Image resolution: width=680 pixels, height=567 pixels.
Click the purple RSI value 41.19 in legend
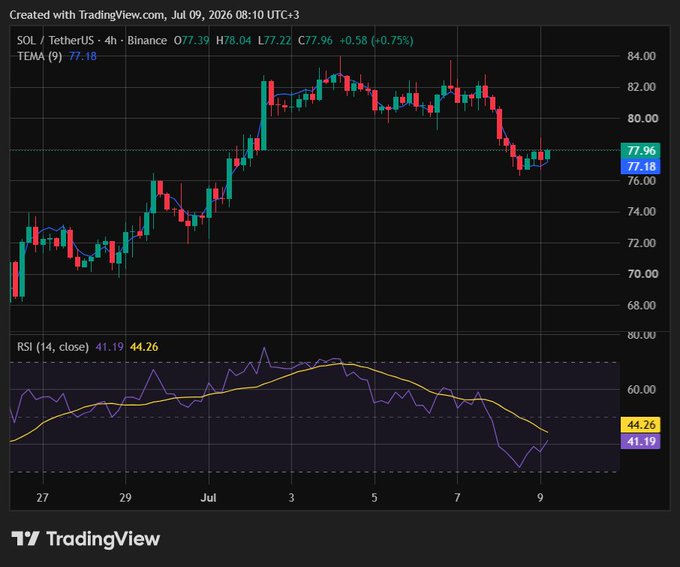pyautogui.click(x=109, y=347)
